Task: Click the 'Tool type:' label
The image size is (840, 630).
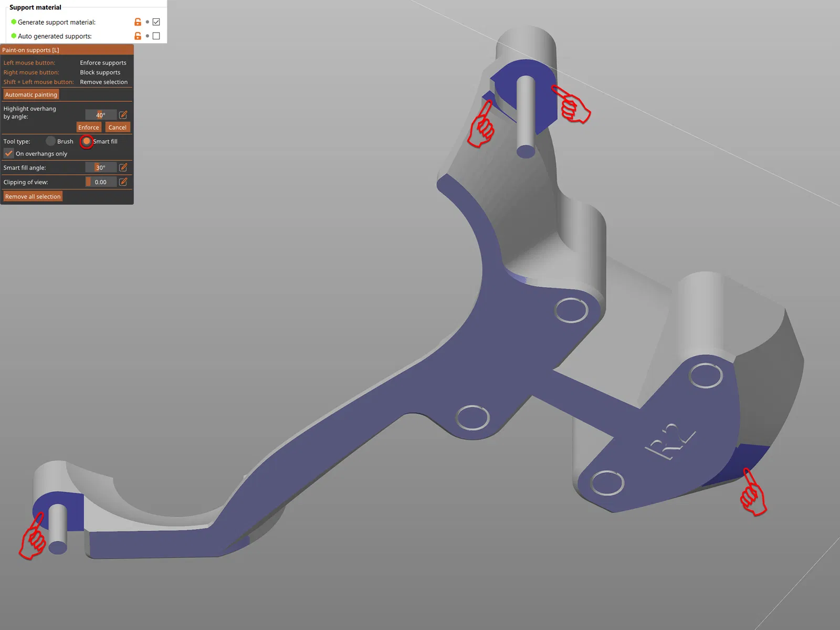Action: (x=17, y=141)
